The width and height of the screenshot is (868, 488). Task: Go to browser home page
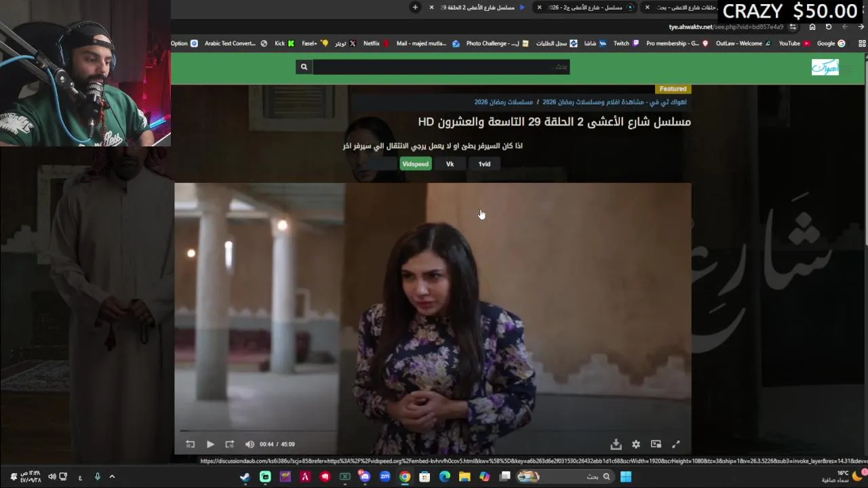pyautogui.click(x=812, y=27)
